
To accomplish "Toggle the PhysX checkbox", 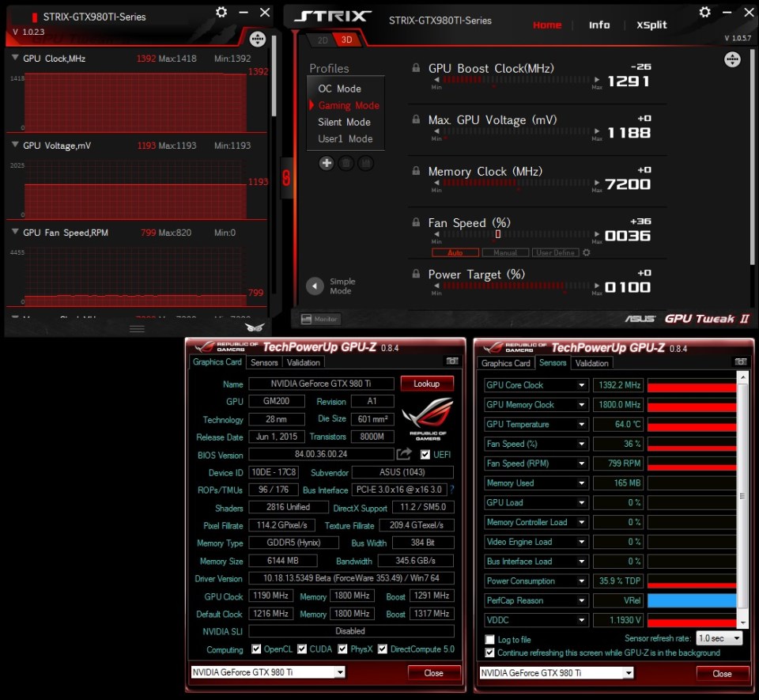I will [342, 649].
